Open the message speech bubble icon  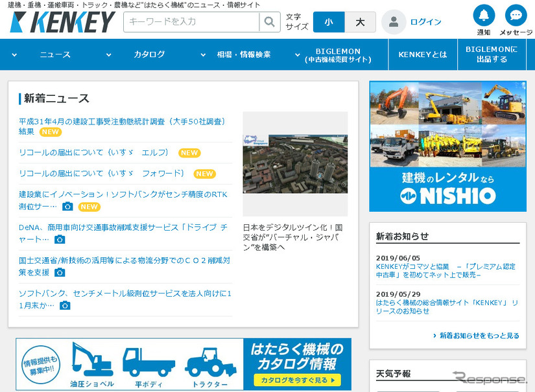(516, 15)
